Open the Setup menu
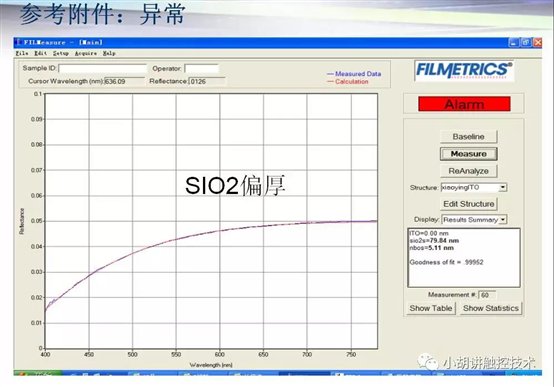The height and width of the screenshot is (387, 554). point(60,53)
